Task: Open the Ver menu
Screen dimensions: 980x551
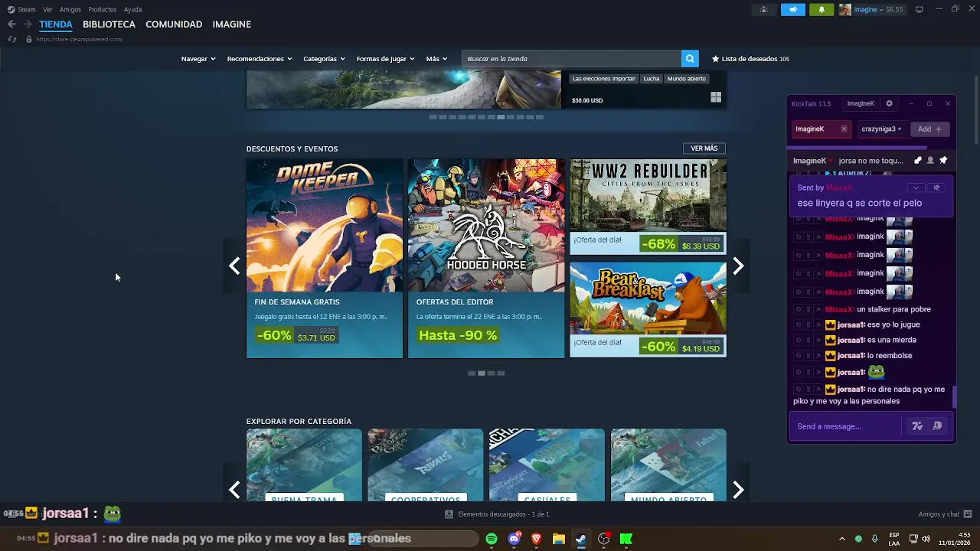Action: (48, 9)
